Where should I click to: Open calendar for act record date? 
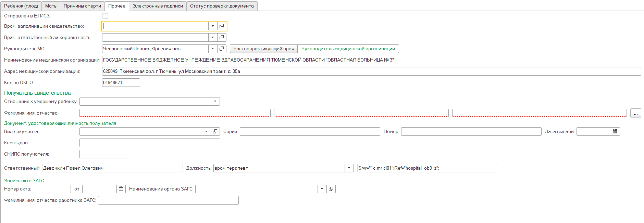click(x=121, y=189)
